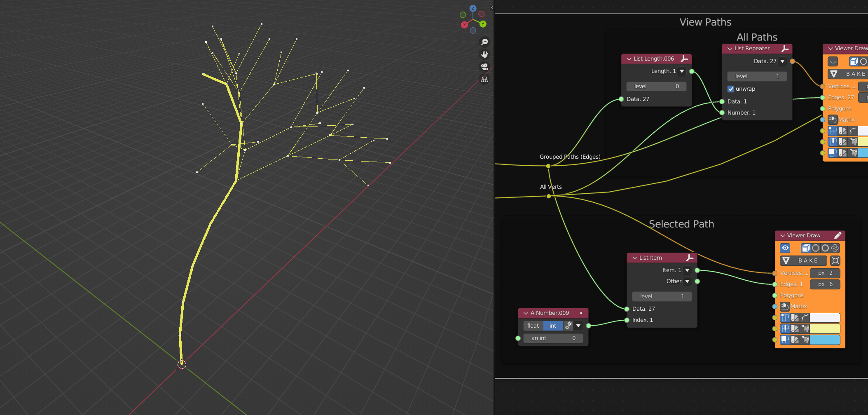Toggle camera view with the camera icon
868x415 pixels.
pos(484,67)
